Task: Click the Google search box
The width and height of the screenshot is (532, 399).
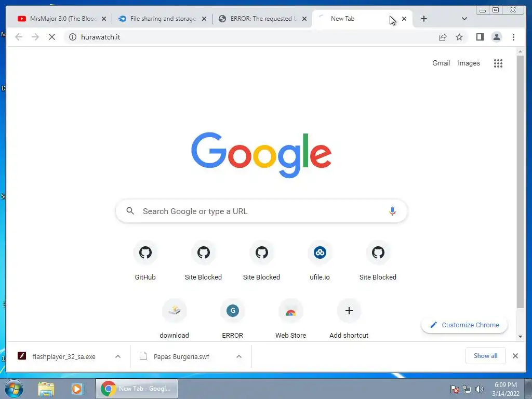Action: [x=261, y=211]
